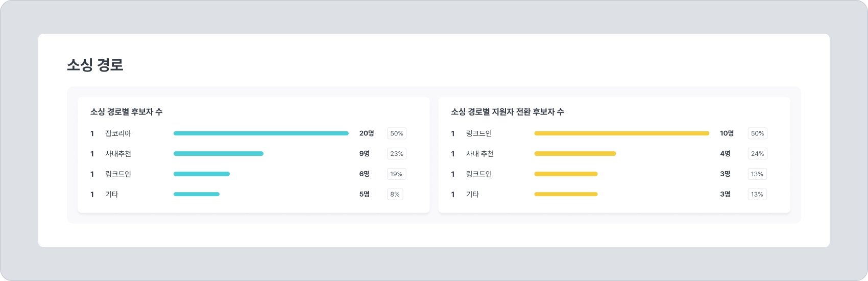
Task: Click the 소싱 경로별 후보자 수 card title
Action: (x=126, y=112)
